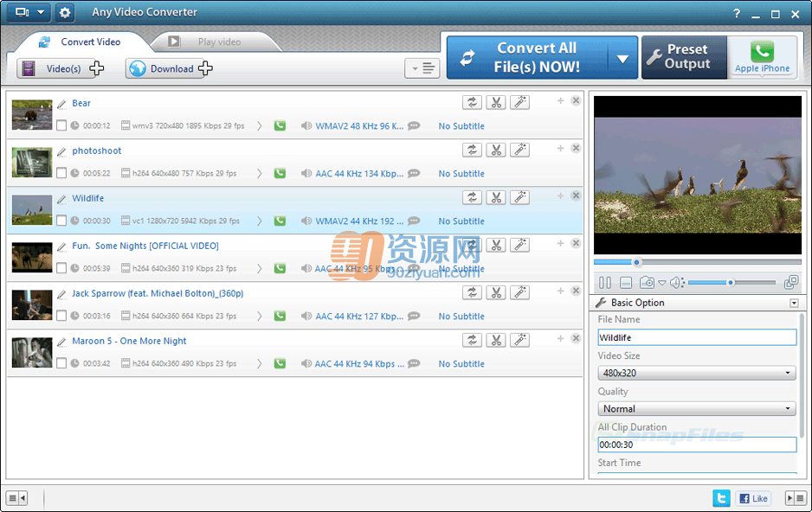Open snapshot options dropdown arrow

pos(662,283)
